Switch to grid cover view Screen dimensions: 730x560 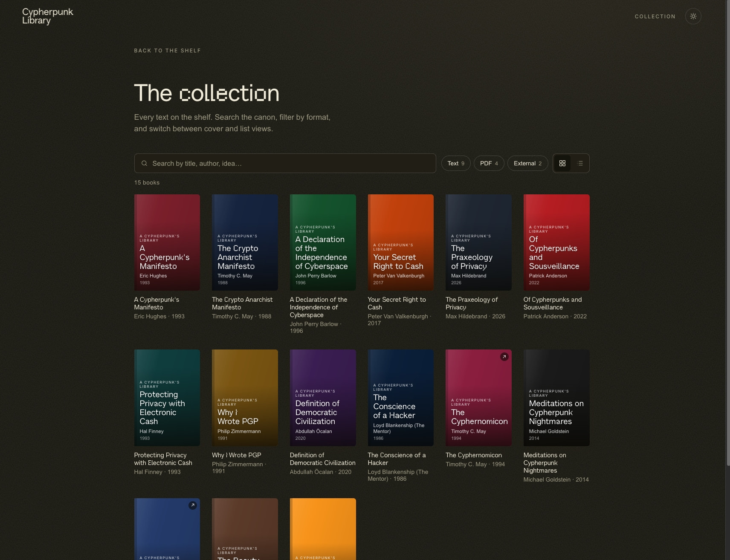[562, 163]
